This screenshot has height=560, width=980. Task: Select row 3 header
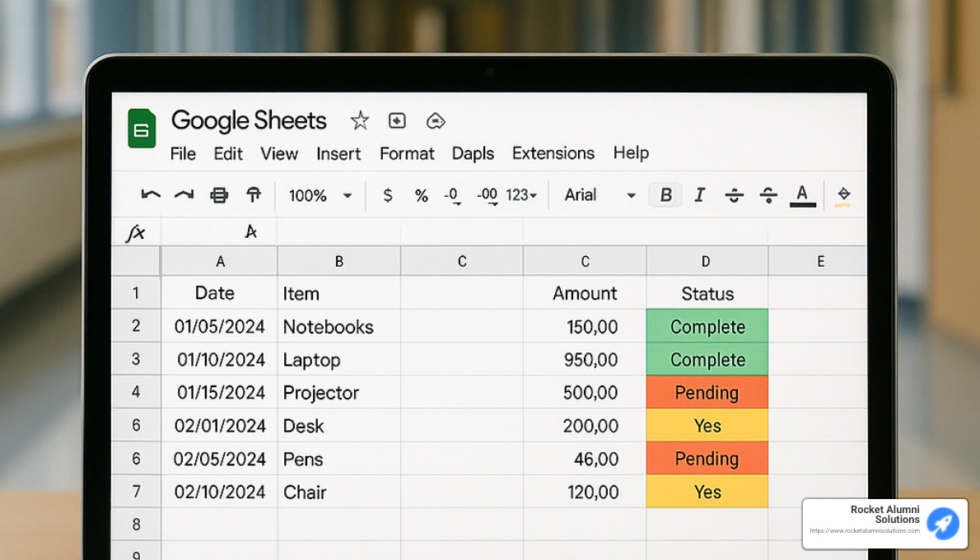(x=136, y=359)
